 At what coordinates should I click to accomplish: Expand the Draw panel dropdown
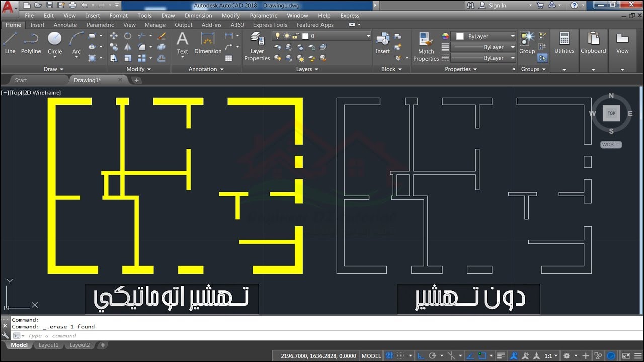click(54, 69)
